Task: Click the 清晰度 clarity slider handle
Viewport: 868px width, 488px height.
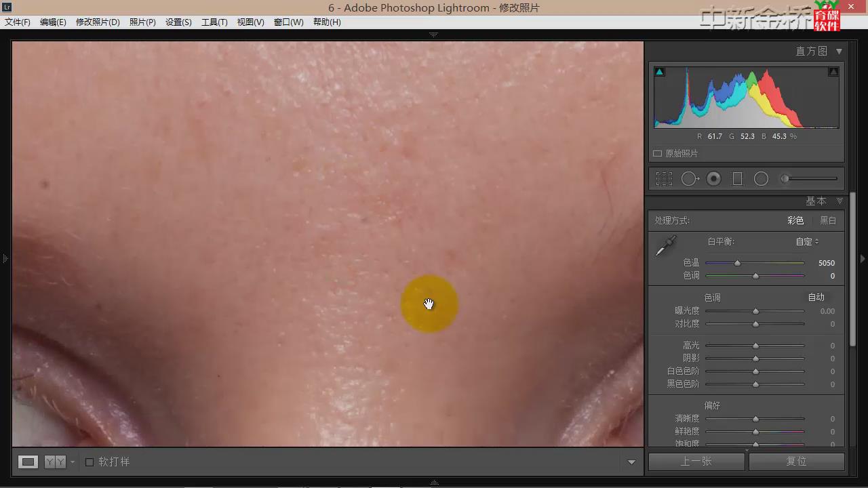Action: (755, 419)
